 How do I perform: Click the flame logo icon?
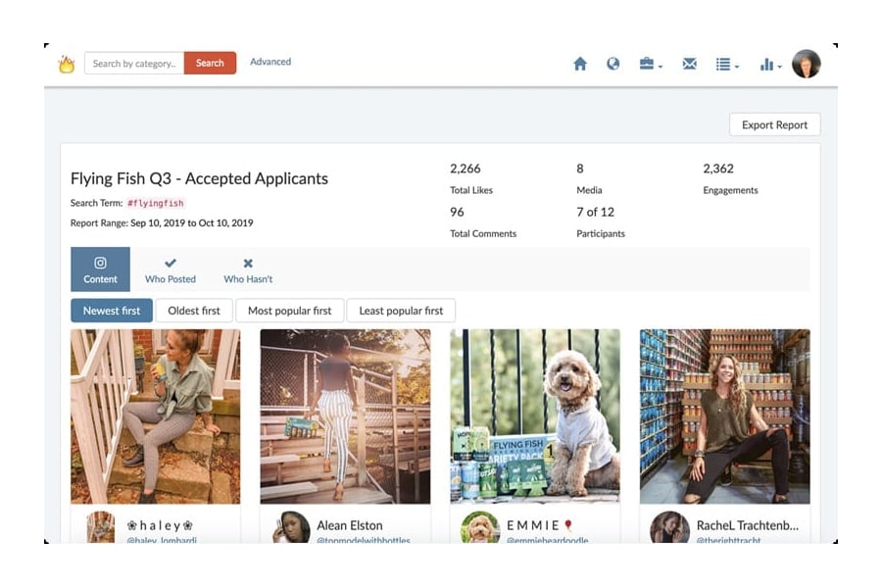click(67, 64)
